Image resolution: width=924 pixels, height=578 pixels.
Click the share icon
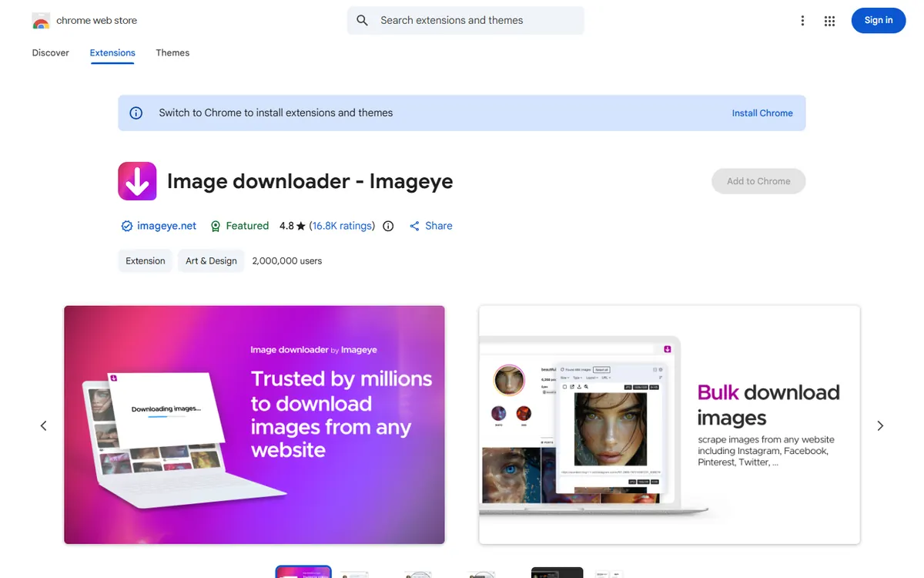point(414,226)
